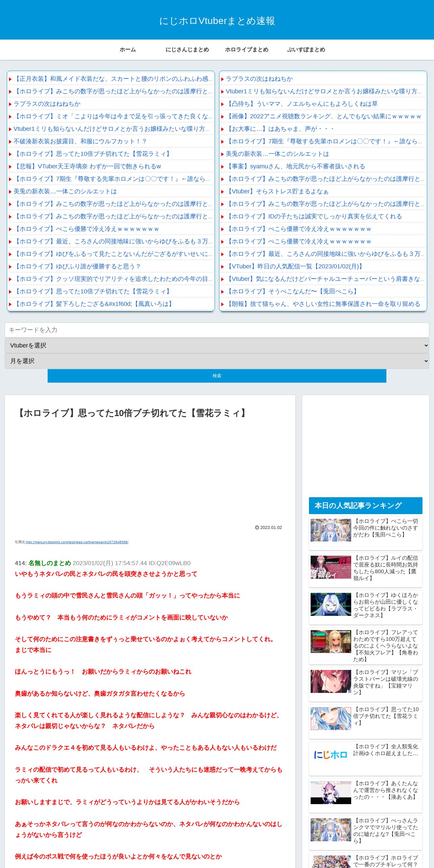The width and height of the screenshot is (434, 868).
Task: Open ranking title 全人類兎化計画ゆくホロ超えました
Action: (386, 750)
